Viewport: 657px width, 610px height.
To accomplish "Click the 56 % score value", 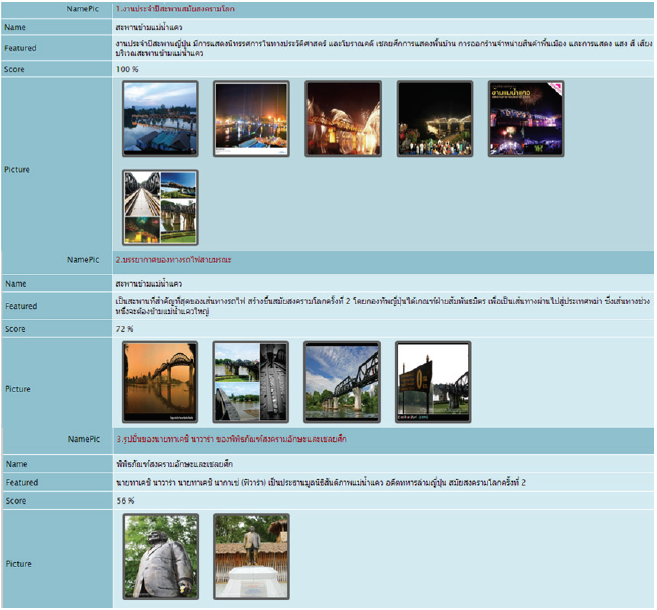I will (x=125, y=500).
